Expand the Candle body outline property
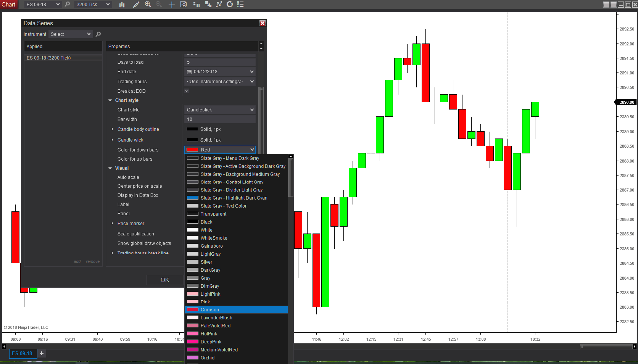 [113, 129]
